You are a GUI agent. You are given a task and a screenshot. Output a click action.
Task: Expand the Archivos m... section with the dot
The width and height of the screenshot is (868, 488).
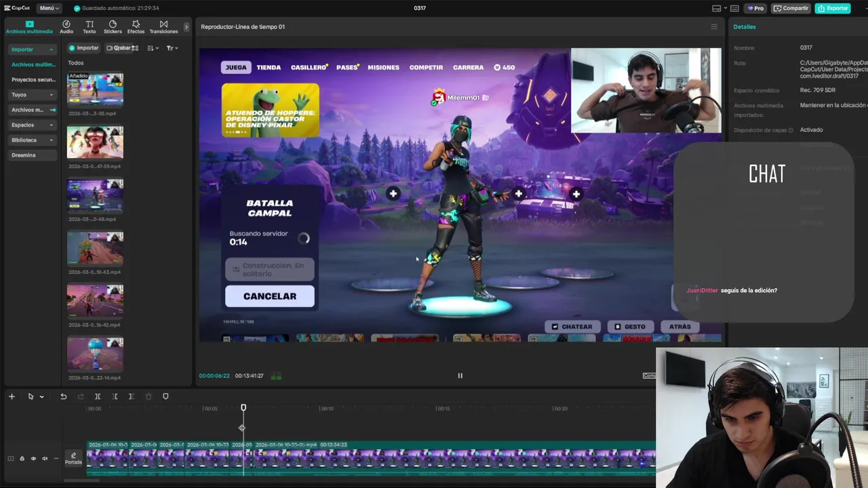coord(32,110)
